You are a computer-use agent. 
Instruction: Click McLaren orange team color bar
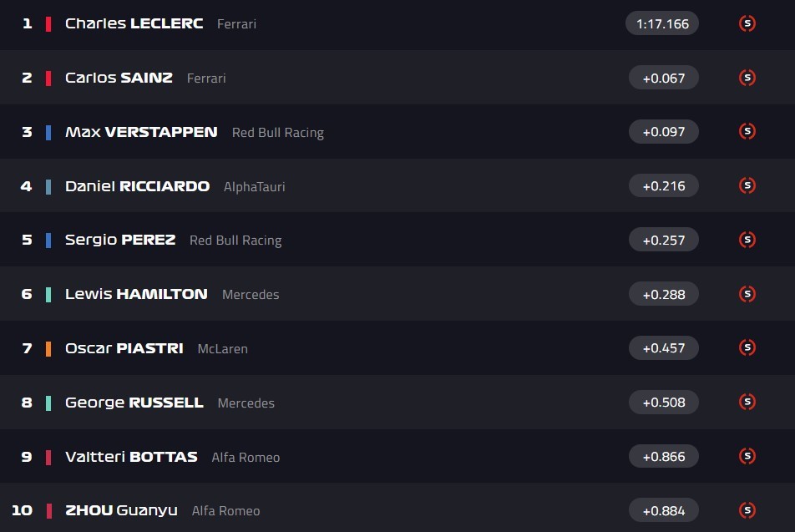48,348
